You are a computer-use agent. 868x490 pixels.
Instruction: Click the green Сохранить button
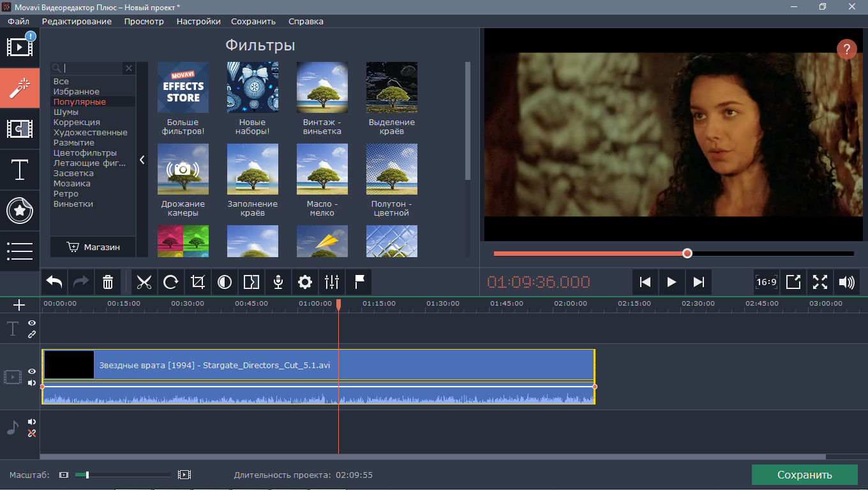click(x=804, y=475)
